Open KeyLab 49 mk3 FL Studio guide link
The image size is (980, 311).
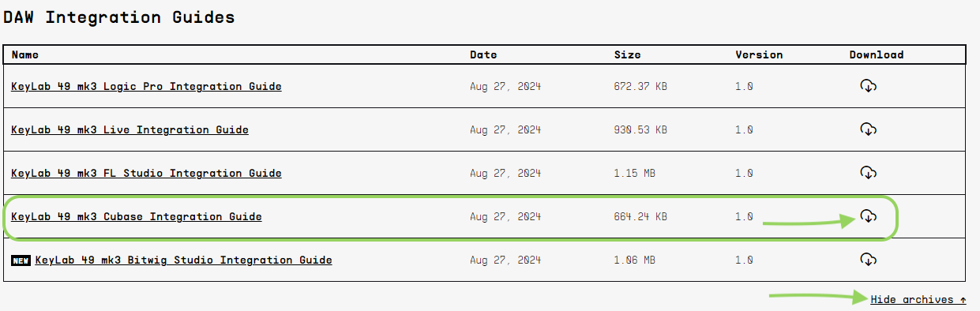point(146,174)
